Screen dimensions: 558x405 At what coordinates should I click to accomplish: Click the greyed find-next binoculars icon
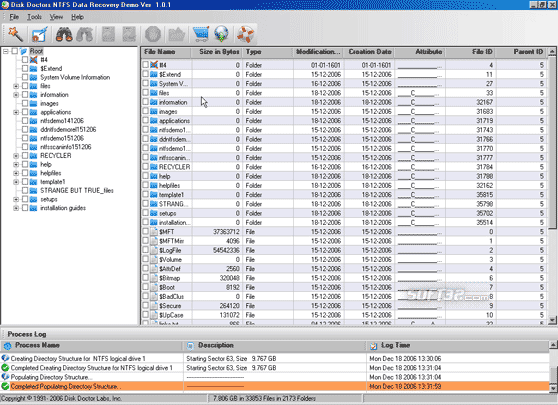(x=85, y=34)
